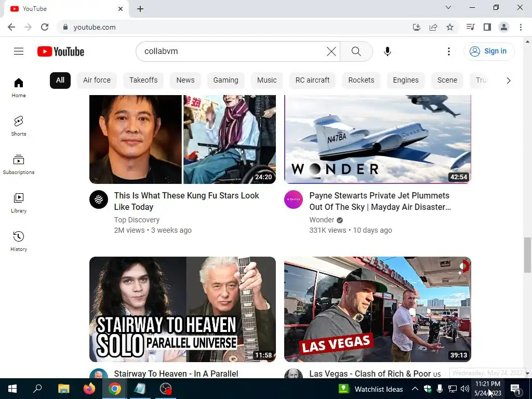Play Las Vegas video thumbnail
The image size is (532, 399).
pos(378,310)
